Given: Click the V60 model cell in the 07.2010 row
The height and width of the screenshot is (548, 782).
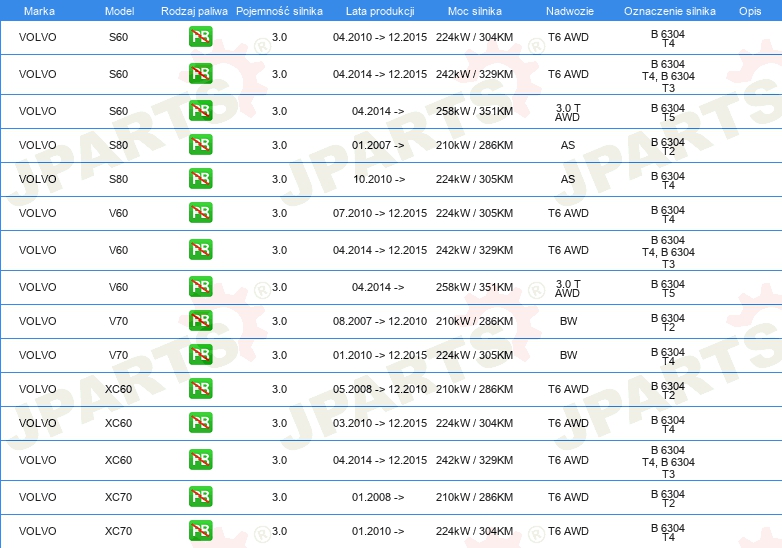Looking at the screenshot, I should (119, 213).
